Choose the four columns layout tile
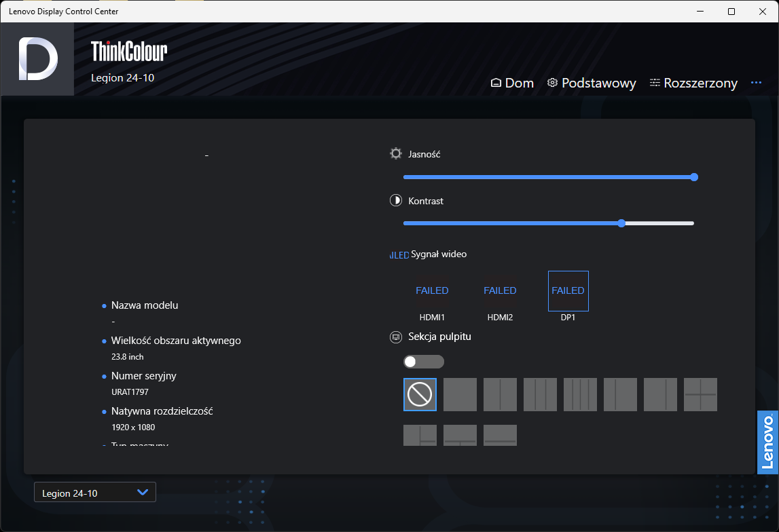The width and height of the screenshot is (779, 532). [x=580, y=394]
